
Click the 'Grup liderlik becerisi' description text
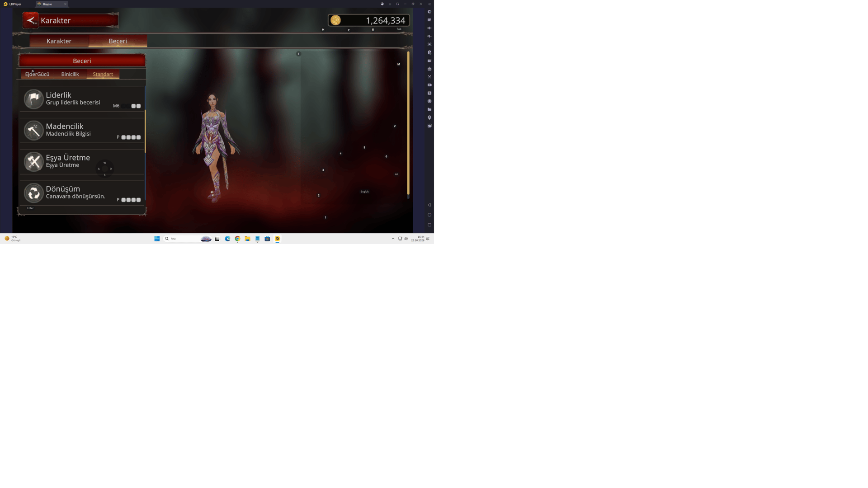click(x=73, y=103)
